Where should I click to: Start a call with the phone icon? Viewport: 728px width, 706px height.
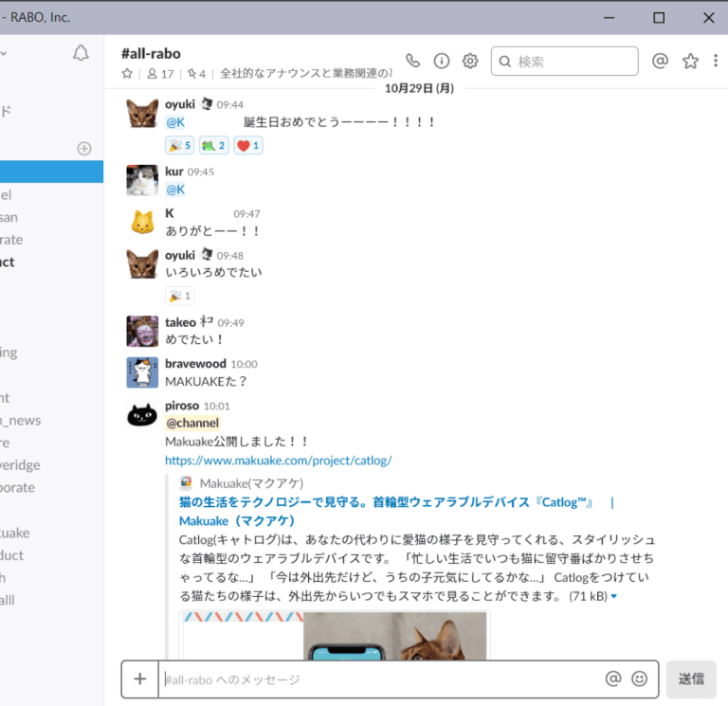(x=412, y=61)
